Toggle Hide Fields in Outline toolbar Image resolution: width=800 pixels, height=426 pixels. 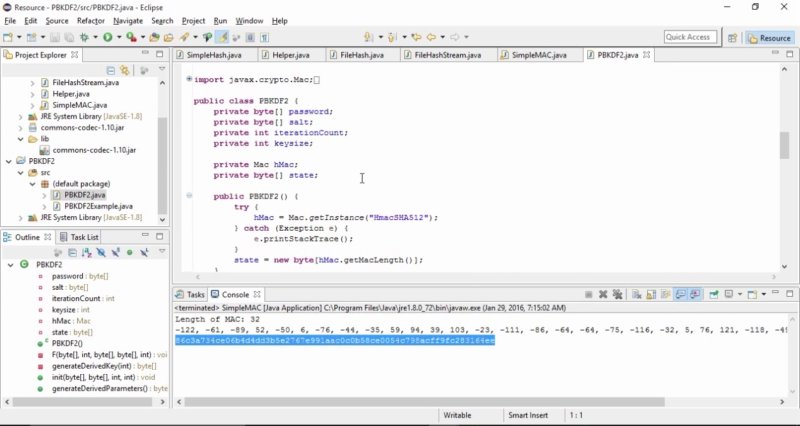(101, 252)
